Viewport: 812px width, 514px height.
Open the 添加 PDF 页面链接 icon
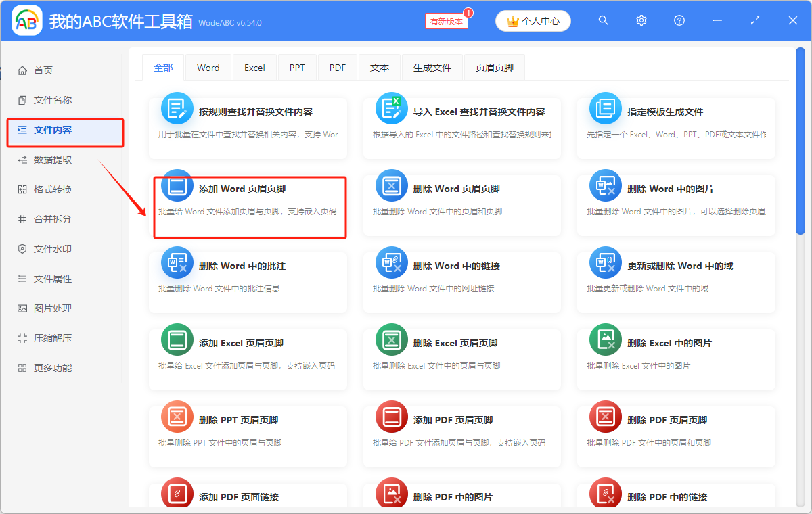[177, 493]
